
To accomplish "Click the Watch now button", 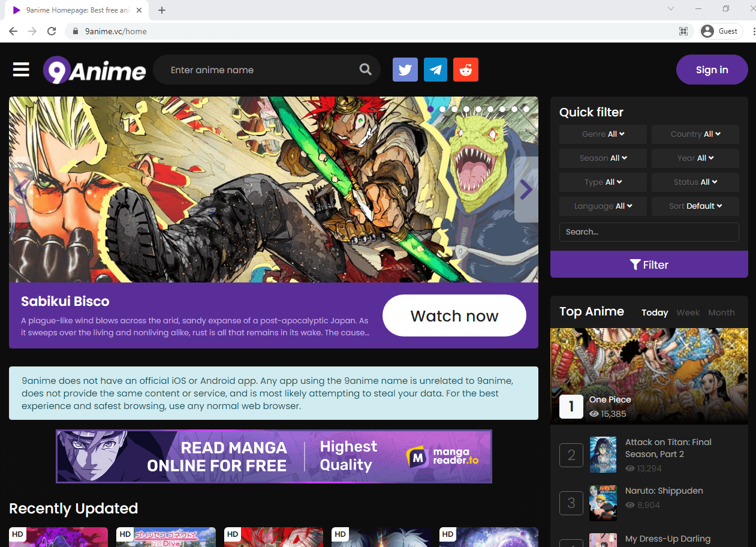I will point(454,315).
